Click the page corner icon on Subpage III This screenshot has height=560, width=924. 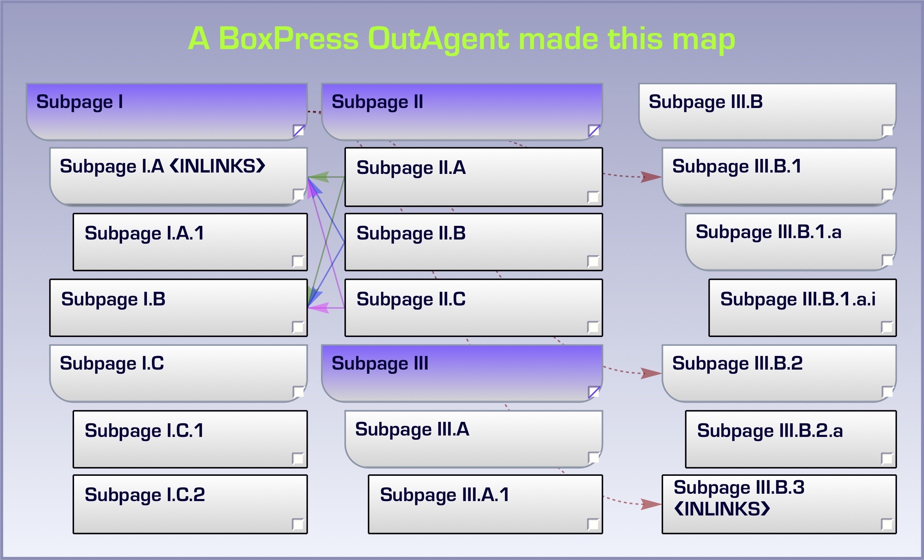(x=594, y=392)
